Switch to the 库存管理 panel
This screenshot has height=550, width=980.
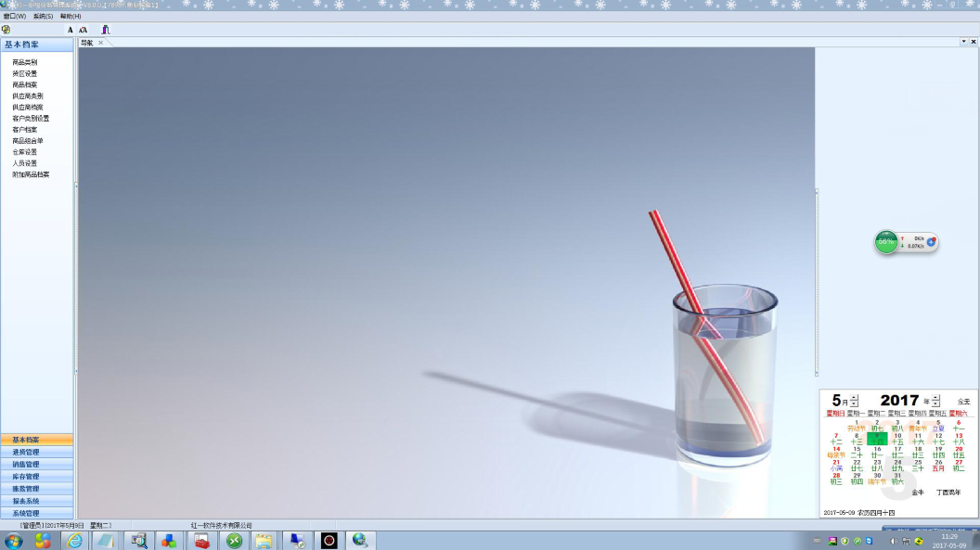pyautogui.click(x=26, y=476)
